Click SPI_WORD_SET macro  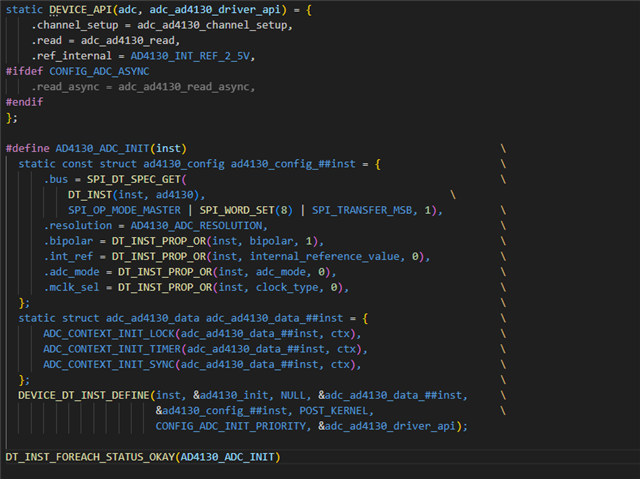click(x=237, y=210)
